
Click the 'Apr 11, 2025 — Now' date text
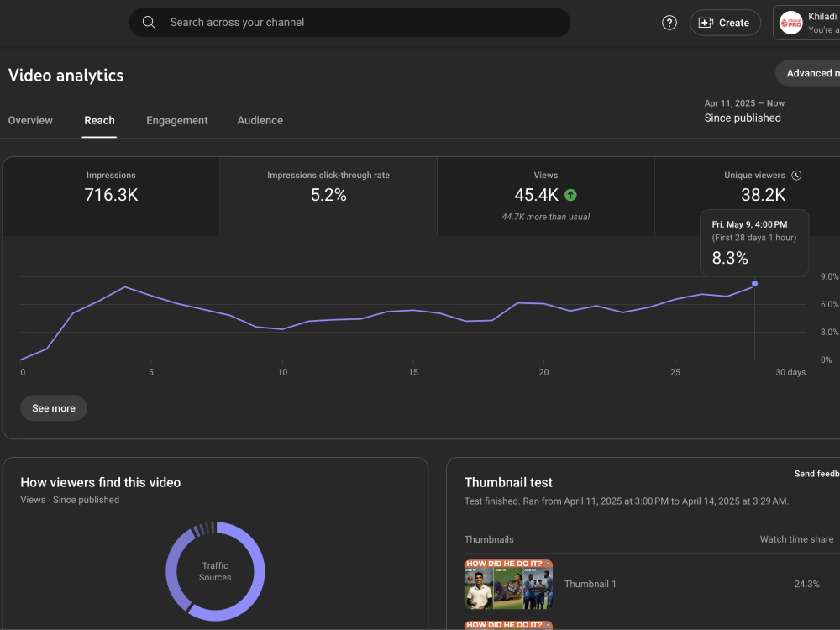[744, 103]
